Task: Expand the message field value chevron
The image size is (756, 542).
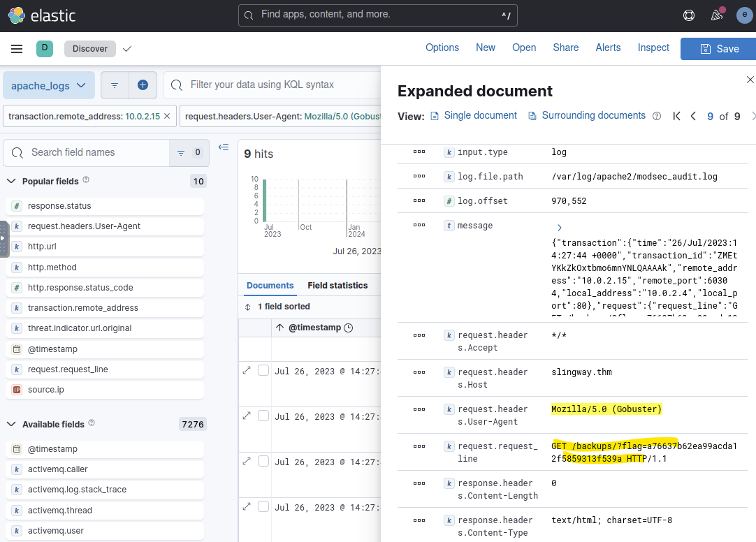Action: (559, 228)
